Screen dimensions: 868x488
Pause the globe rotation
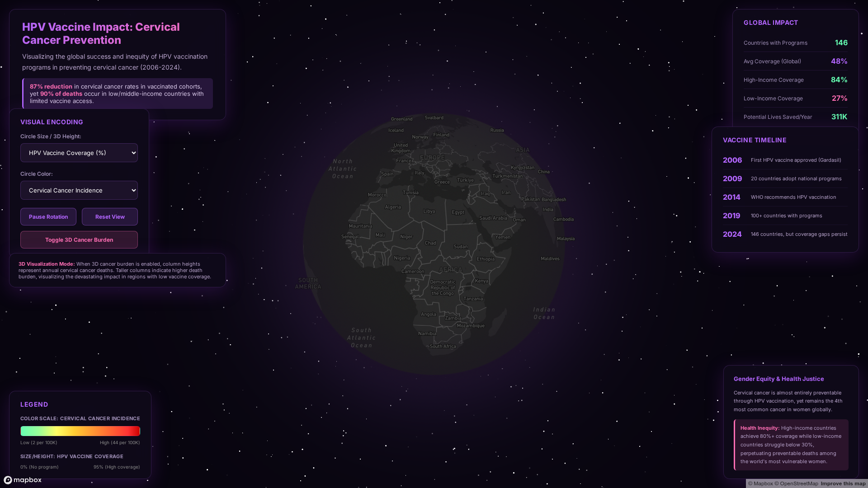(48, 217)
